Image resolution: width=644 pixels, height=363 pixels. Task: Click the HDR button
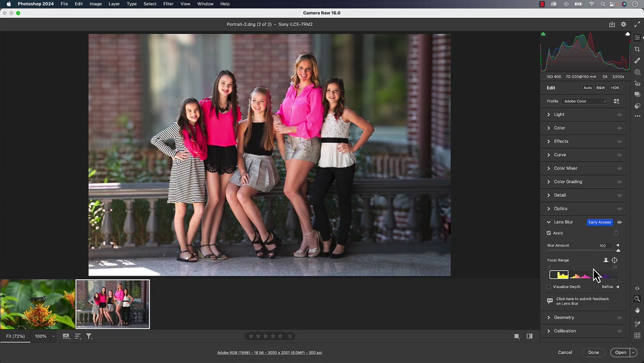tap(615, 88)
